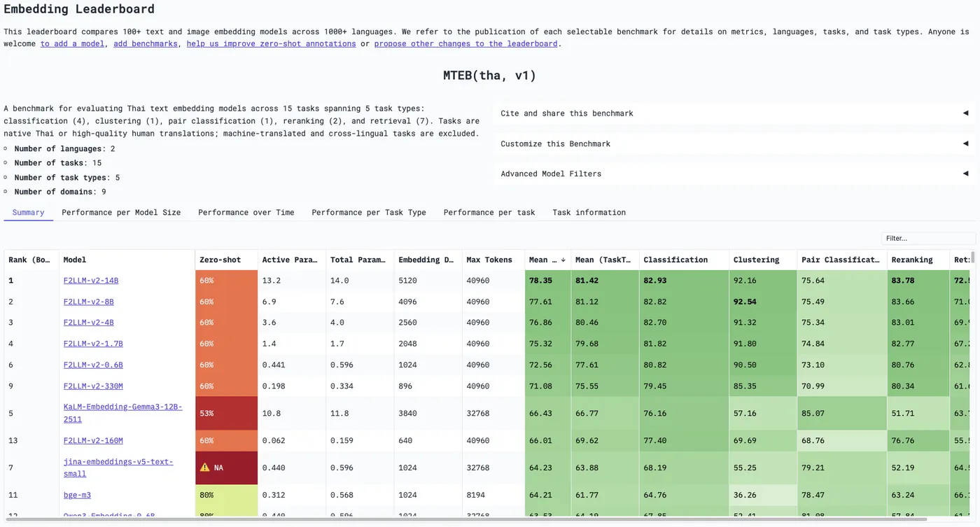
Task: Open the KaLM-Embedding-Gemma3-12B-2511 model link
Action: coord(122,413)
